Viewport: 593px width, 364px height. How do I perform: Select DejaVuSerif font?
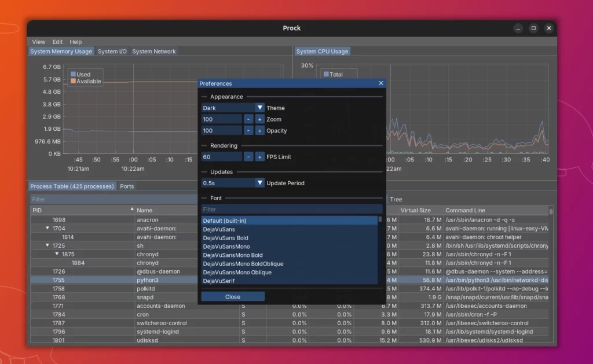tap(290, 281)
